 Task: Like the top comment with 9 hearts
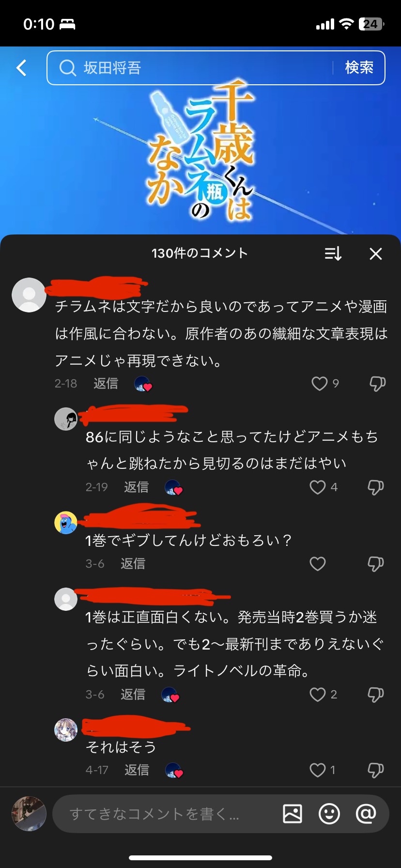click(319, 384)
